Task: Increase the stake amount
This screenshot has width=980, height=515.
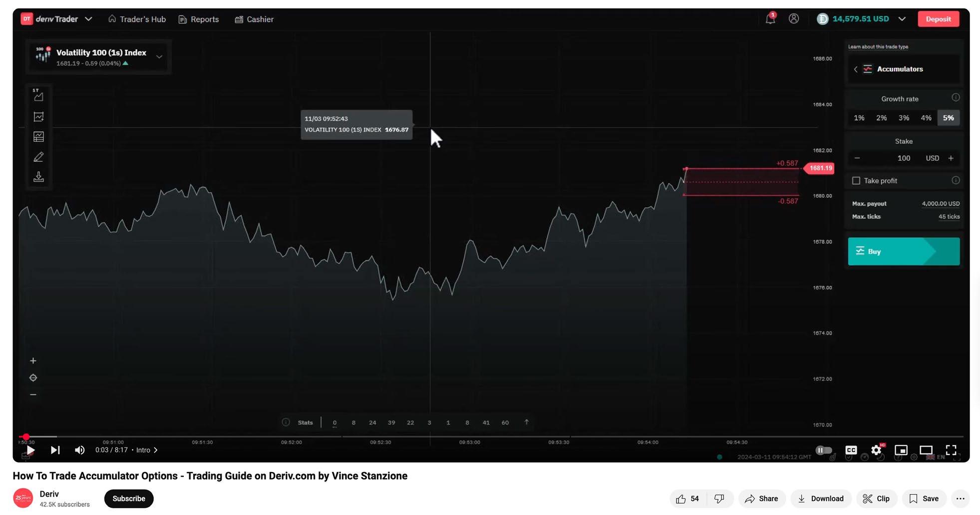Action: 951,158
